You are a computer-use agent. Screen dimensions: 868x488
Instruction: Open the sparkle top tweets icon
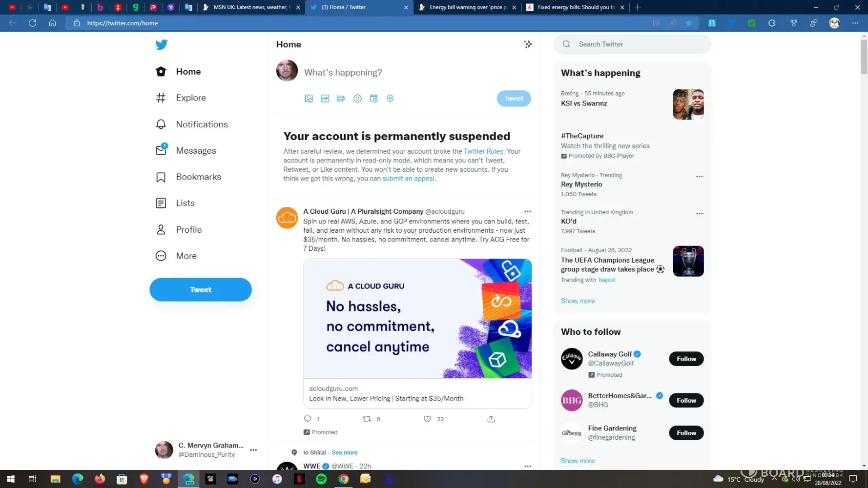pyautogui.click(x=528, y=44)
